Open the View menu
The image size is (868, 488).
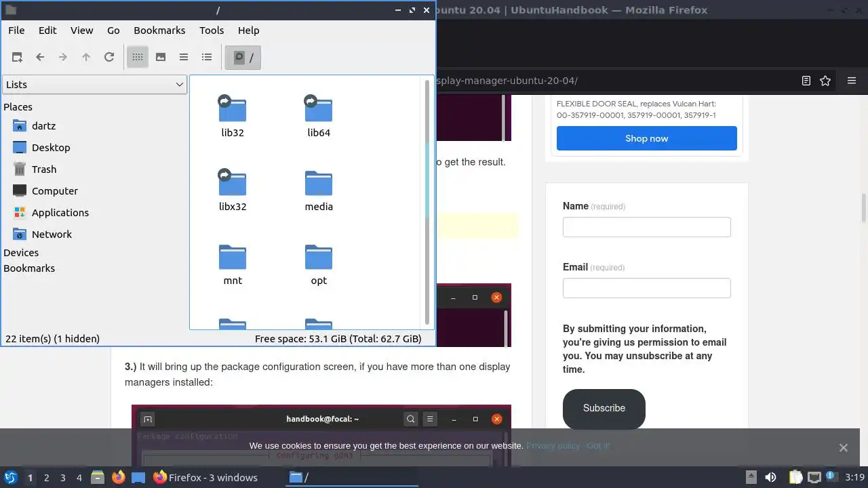click(81, 30)
